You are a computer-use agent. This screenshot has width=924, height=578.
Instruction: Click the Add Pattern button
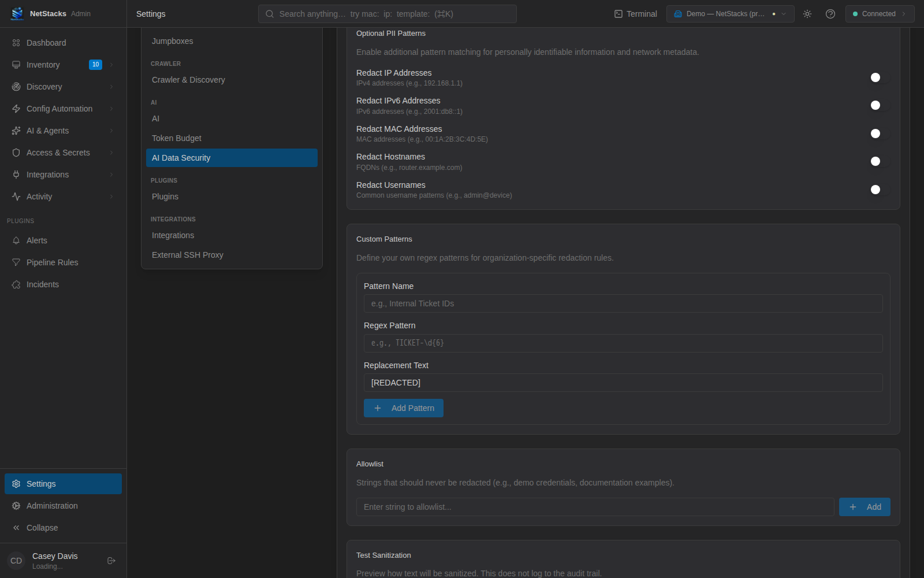coord(404,408)
